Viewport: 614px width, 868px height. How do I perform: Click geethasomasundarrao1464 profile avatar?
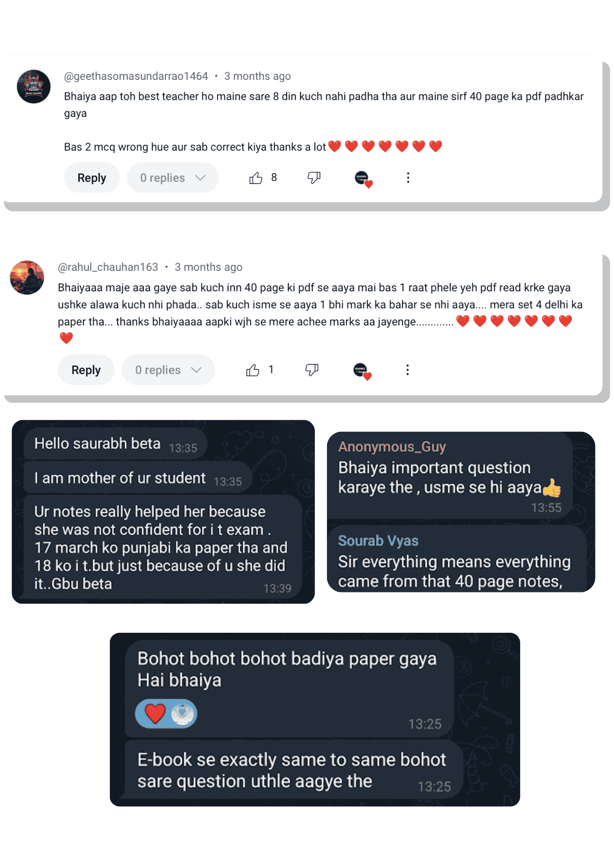[34, 86]
